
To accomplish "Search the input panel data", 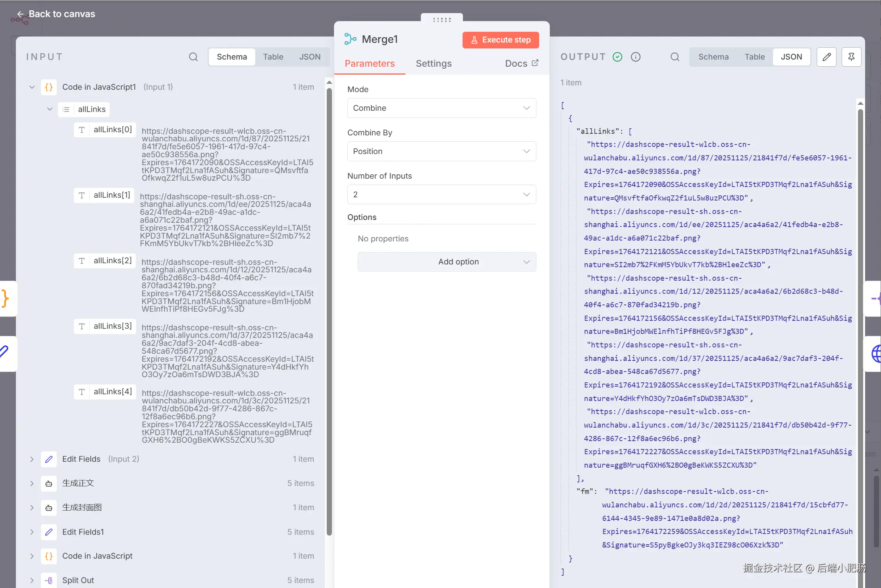I will click(193, 57).
